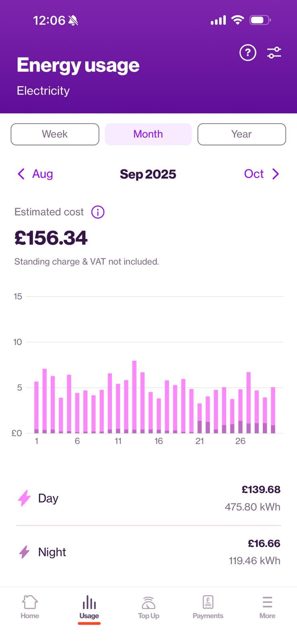Open the help question mark icon

[x=248, y=53]
